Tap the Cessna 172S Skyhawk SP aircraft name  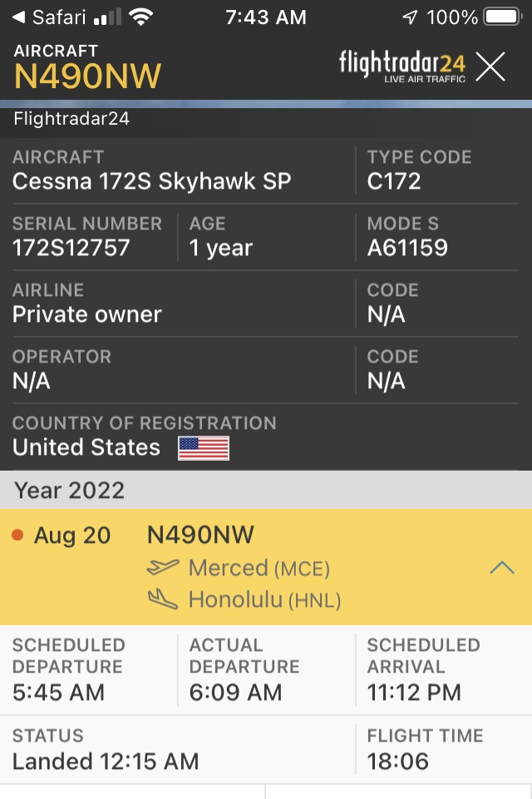coord(151,181)
